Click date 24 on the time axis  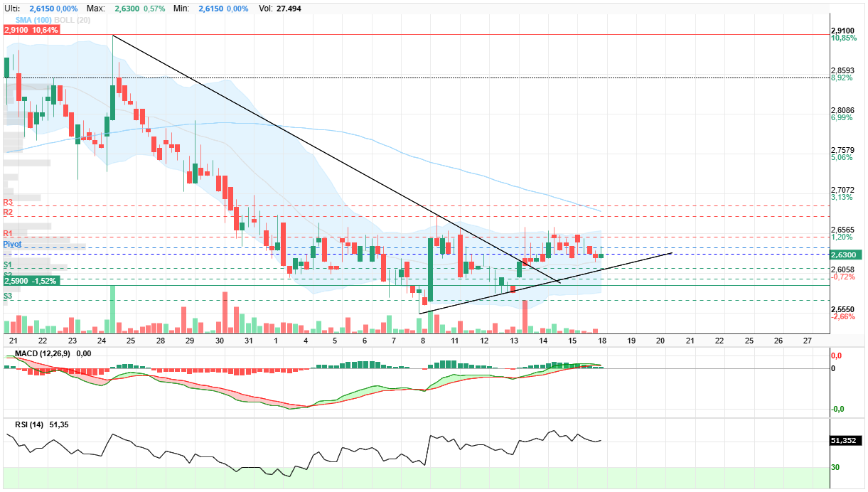coord(102,341)
